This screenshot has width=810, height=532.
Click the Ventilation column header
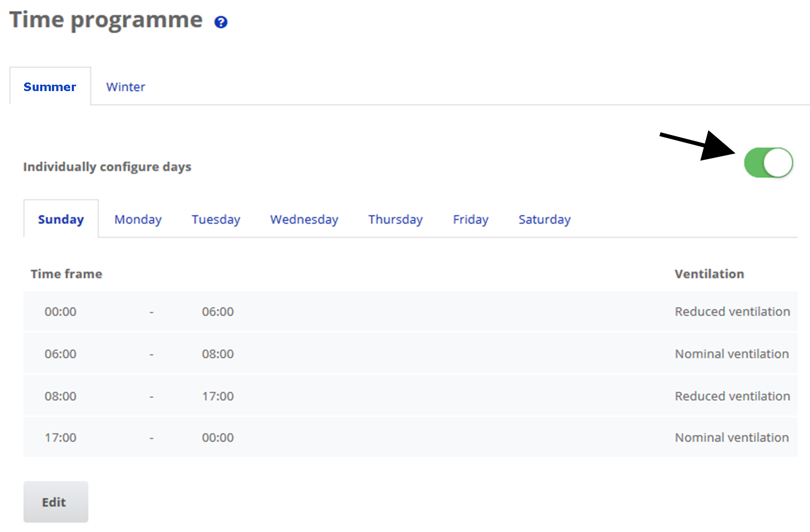tap(709, 274)
